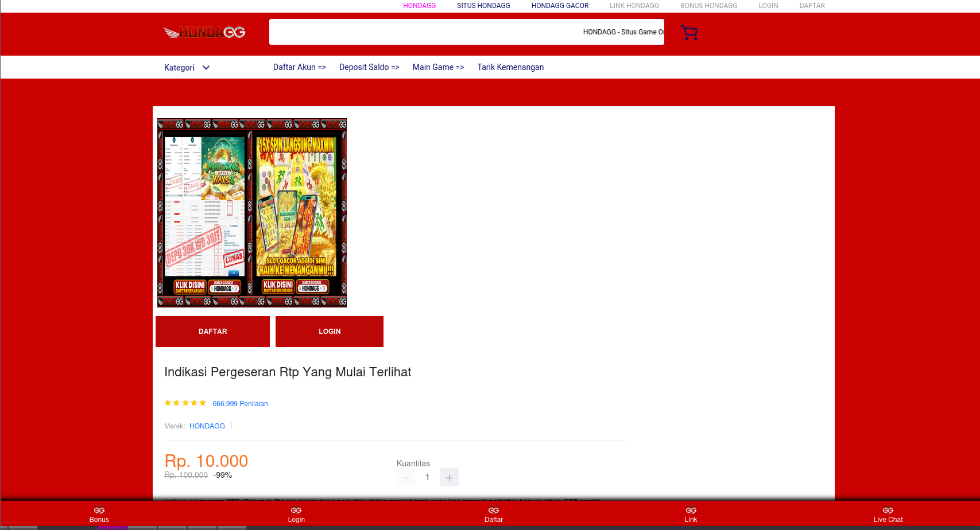980x530 pixels.
Task: Open the 666.999 Penilaian reviews link
Action: (240, 404)
